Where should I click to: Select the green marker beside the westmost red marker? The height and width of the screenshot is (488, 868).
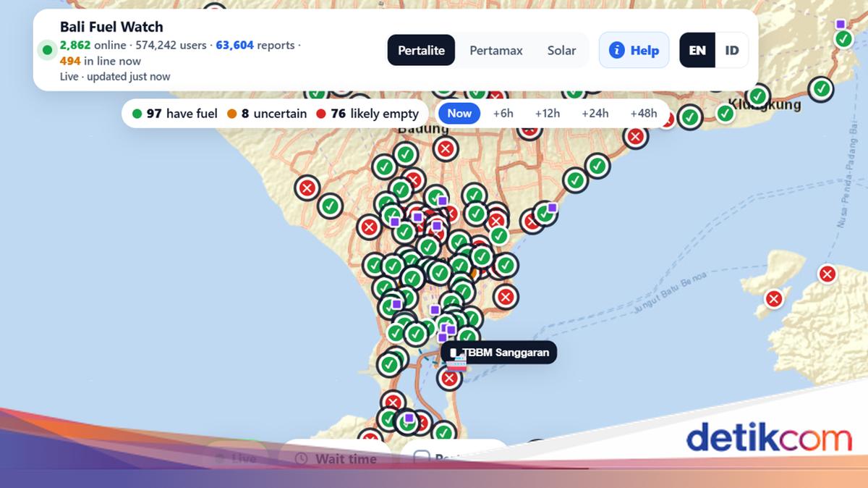(x=330, y=206)
